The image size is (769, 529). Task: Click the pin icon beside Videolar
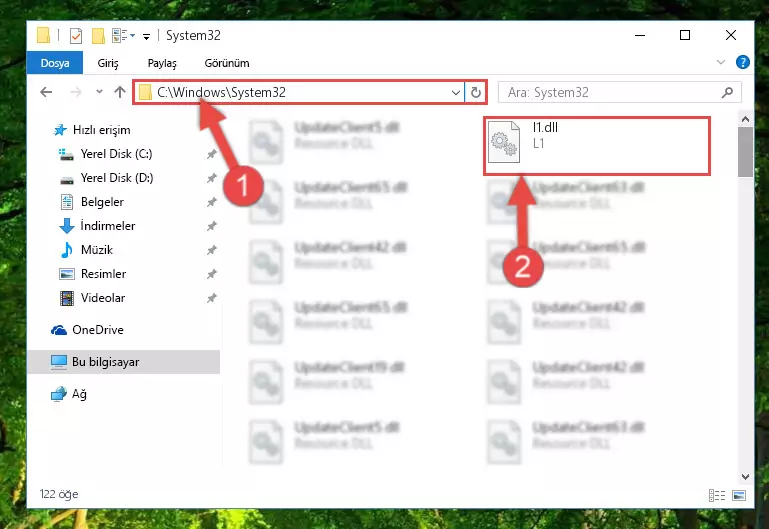pyautogui.click(x=211, y=298)
